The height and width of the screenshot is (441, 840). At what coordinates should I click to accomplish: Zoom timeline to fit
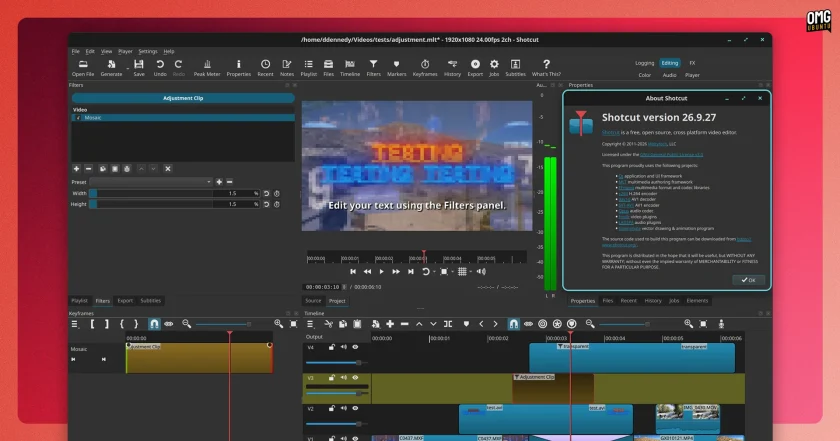(x=703, y=324)
